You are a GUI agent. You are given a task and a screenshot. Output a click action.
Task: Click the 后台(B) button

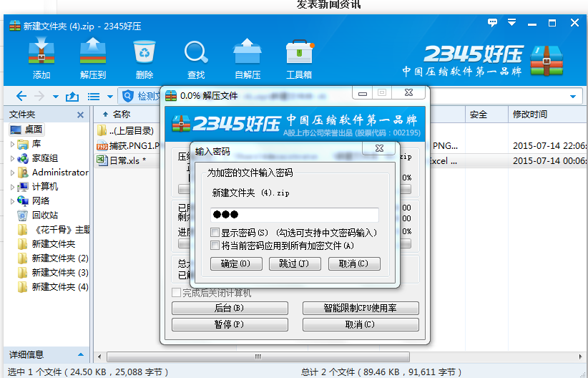click(x=230, y=308)
